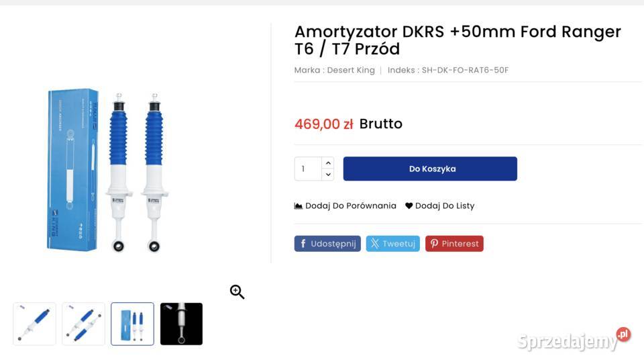This screenshot has height=364, width=644.
Task: Click the quantity input field
Action: click(308, 169)
